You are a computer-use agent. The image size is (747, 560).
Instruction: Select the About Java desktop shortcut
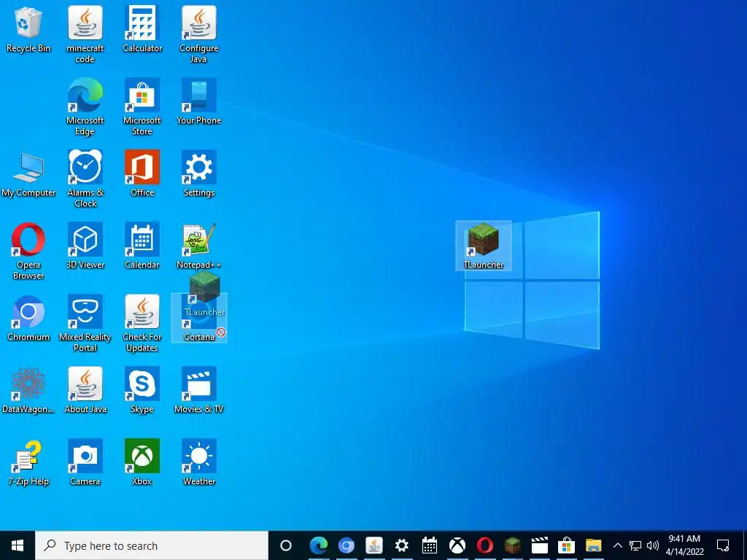[x=85, y=391]
